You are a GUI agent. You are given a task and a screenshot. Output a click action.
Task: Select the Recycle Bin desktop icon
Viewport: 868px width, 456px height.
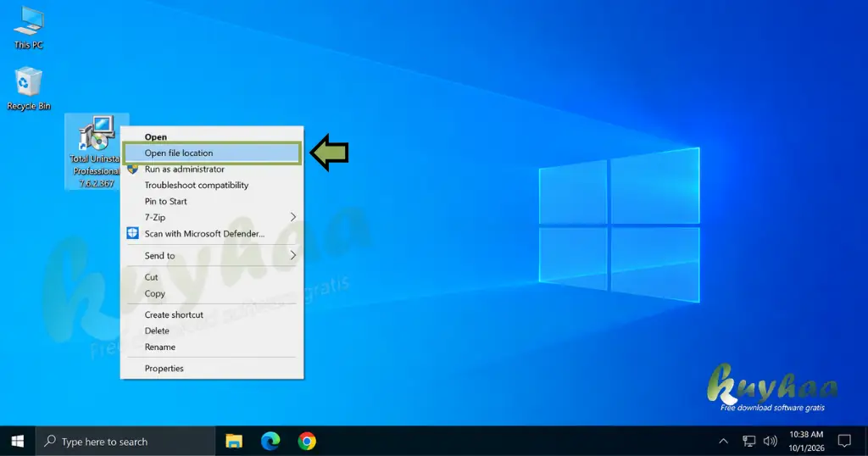tap(29, 88)
